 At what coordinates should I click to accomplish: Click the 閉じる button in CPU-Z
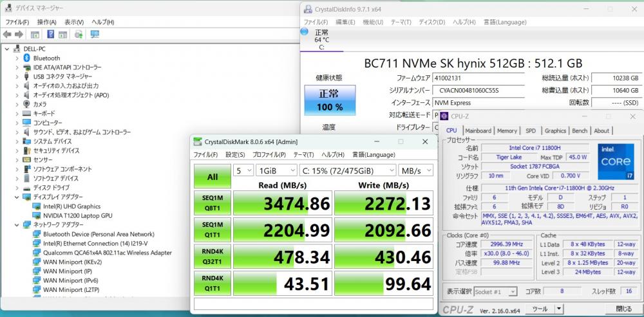624,309
